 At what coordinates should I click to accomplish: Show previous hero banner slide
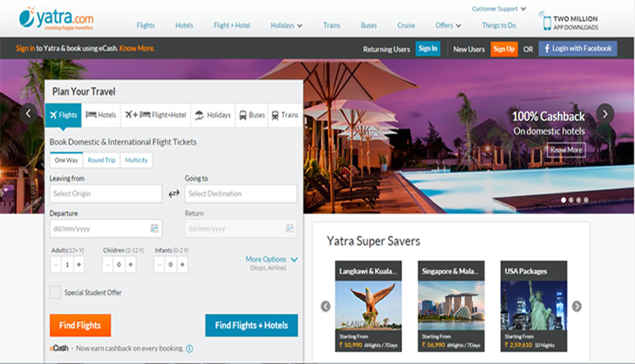coord(28,114)
